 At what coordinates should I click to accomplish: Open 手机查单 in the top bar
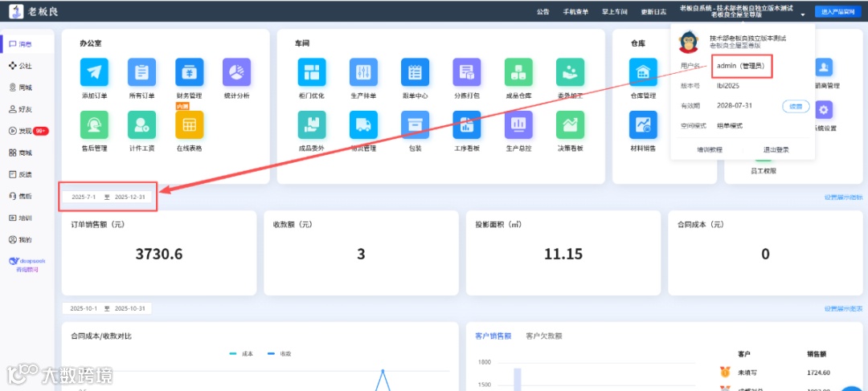pyautogui.click(x=575, y=11)
